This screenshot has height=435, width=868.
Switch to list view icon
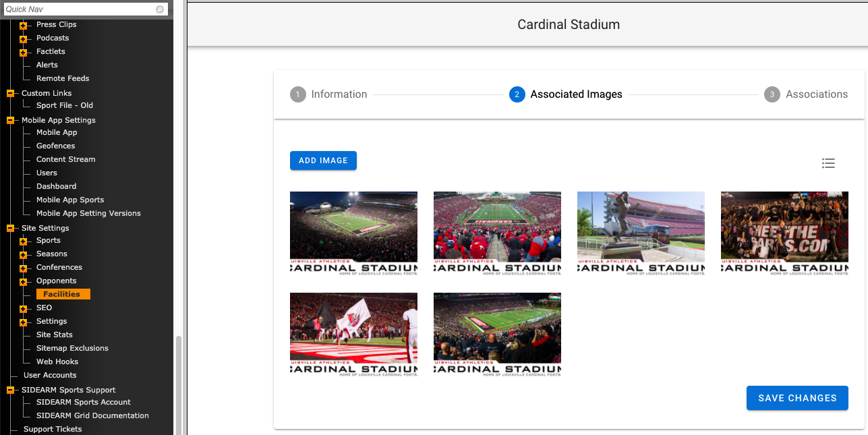(828, 163)
